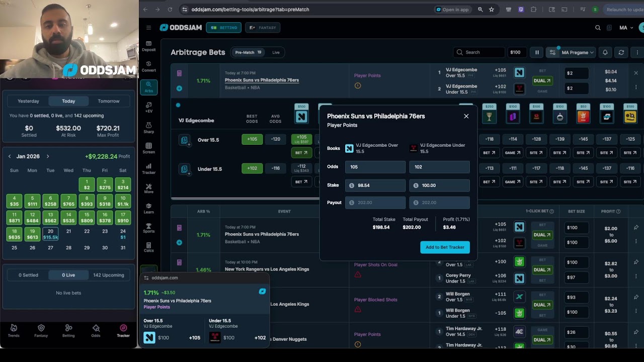644x362 pixels.
Task: Switch to Live arbitrage bets
Action: point(276,52)
